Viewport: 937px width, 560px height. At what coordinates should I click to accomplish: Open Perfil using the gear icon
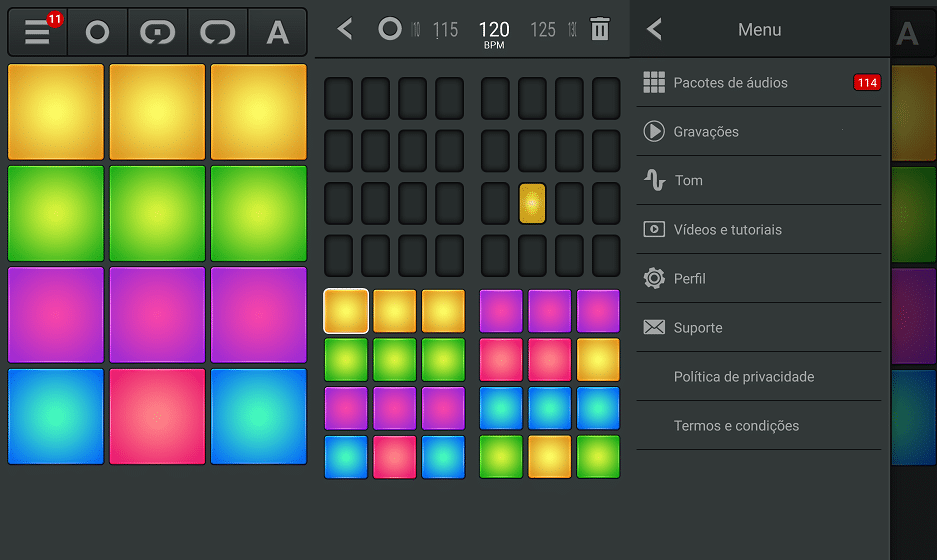pyautogui.click(x=654, y=278)
